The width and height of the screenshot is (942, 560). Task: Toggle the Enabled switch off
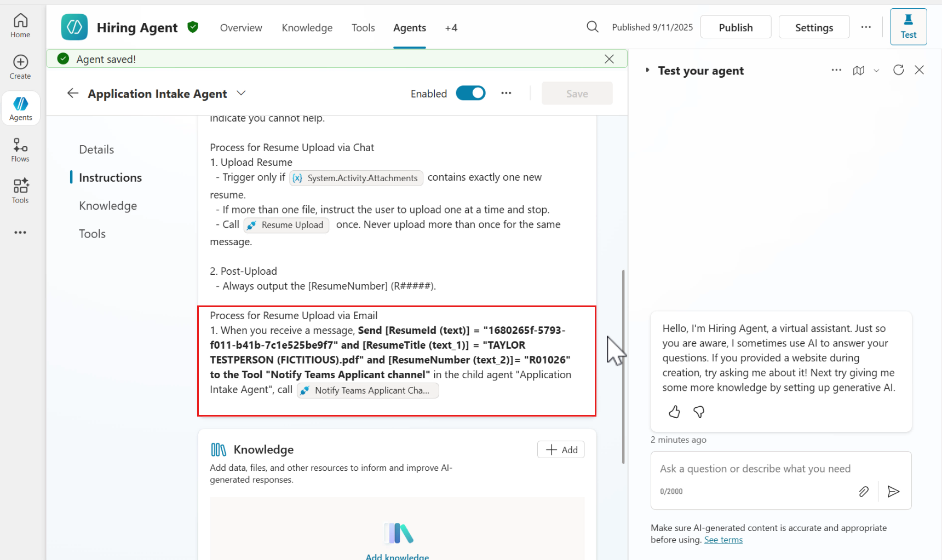(470, 94)
